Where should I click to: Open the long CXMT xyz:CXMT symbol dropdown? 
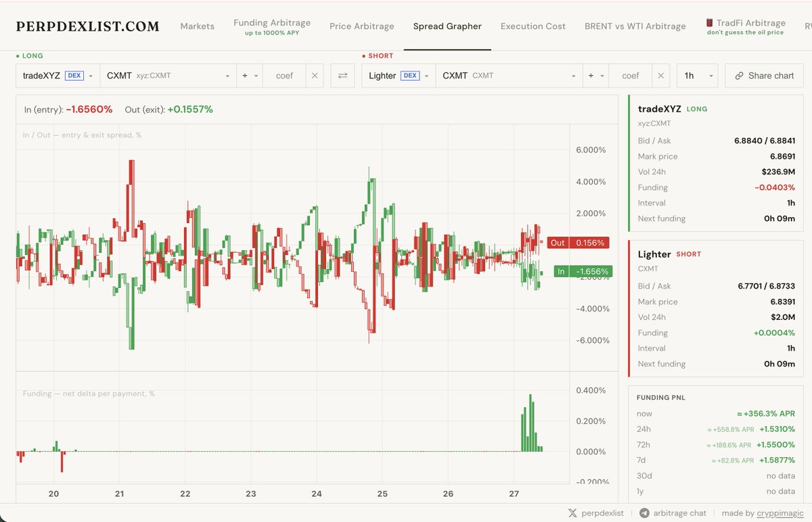tap(168, 76)
